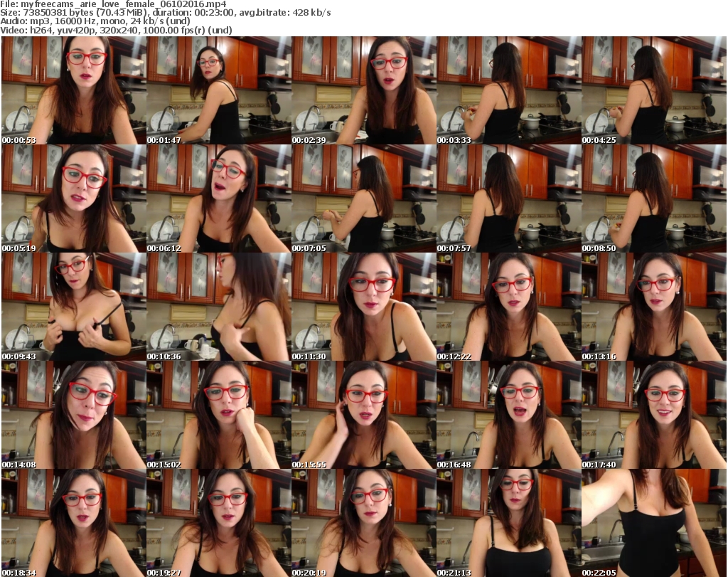Click the thumbnail timestamped 00:20:19
Screen dimensions: 728x577
pyautogui.click(x=364, y=523)
